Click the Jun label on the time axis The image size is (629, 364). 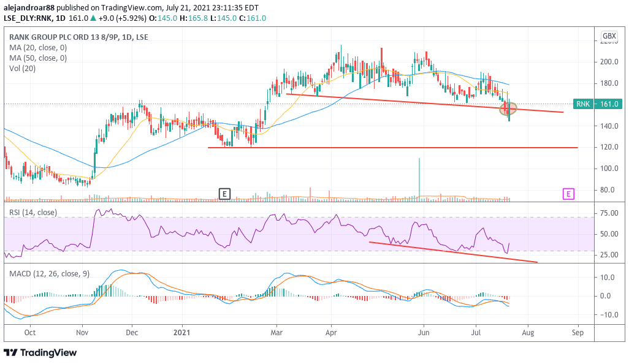(424, 333)
